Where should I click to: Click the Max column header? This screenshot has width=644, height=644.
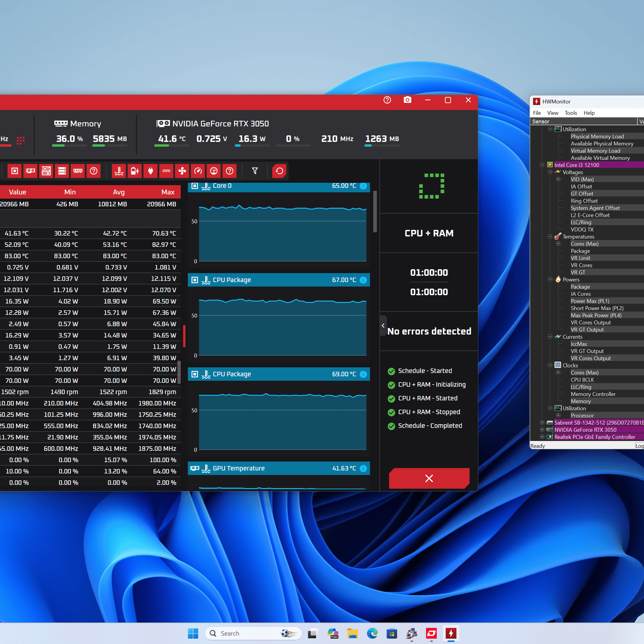click(168, 192)
